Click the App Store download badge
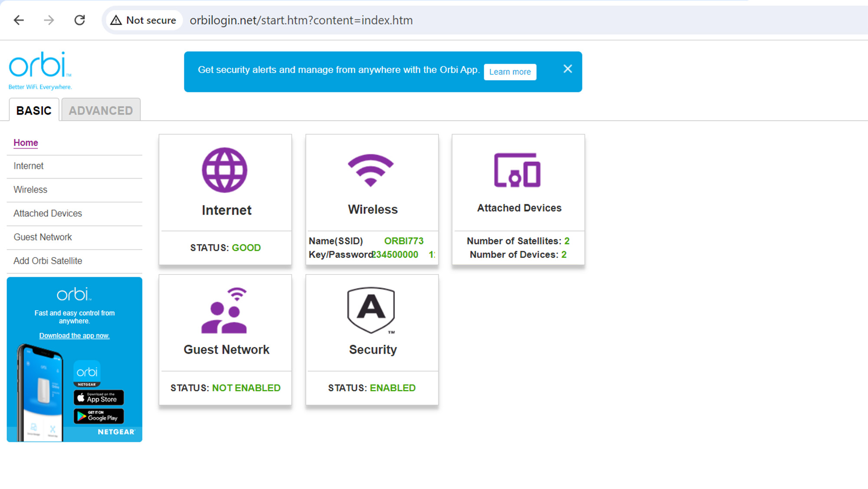This screenshot has height=489, width=868. (99, 397)
